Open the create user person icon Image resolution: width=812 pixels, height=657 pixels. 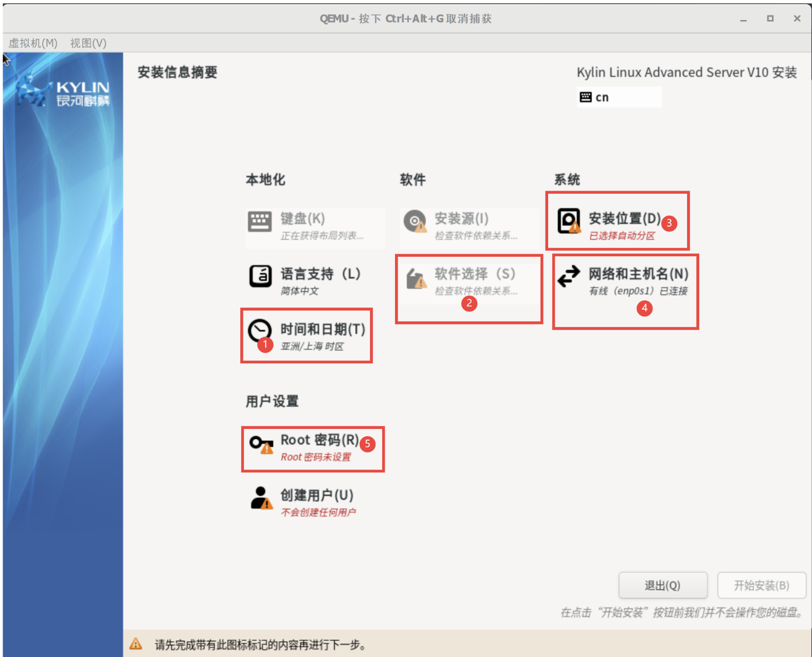tap(261, 498)
